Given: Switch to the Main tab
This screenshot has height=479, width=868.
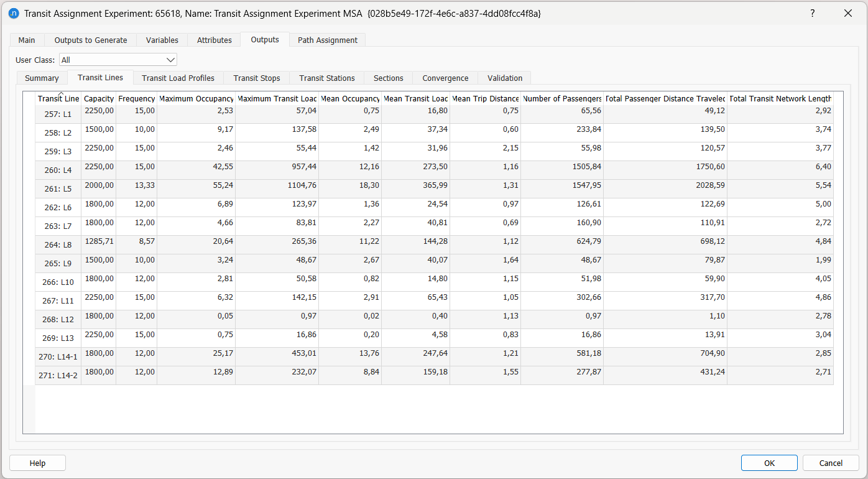Looking at the screenshot, I should 27,40.
